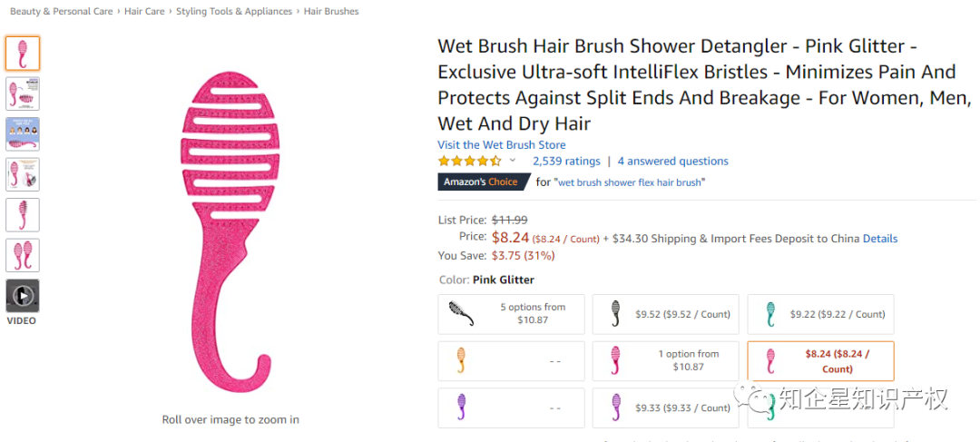Open the 2,539 ratings link
This screenshot has height=442, width=980.
566,162
